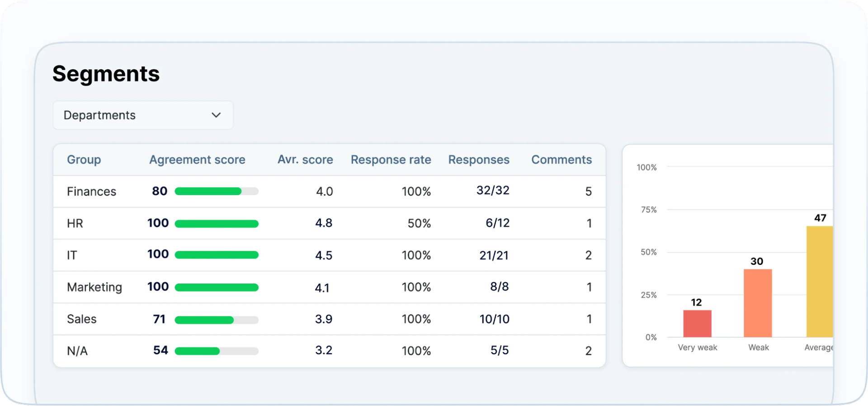This screenshot has height=406, width=868.
Task: Click the IT agreement progress bar
Action: click(217, 255)
